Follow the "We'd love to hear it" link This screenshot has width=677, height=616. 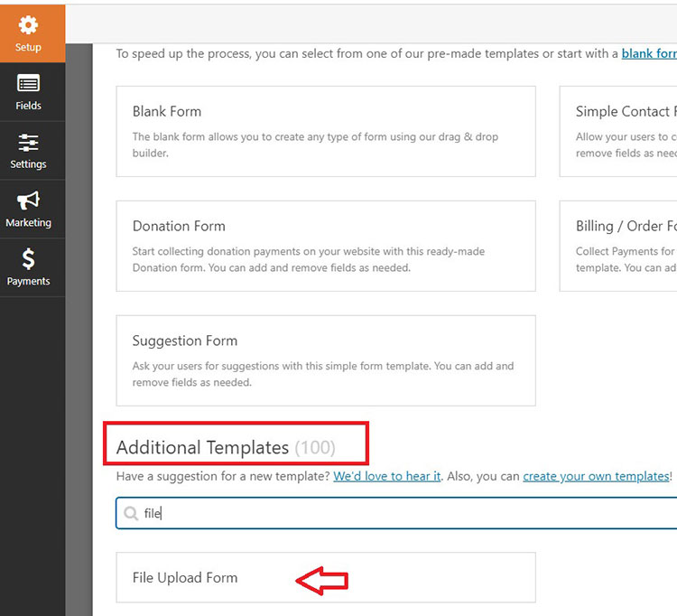coord(387,476)
